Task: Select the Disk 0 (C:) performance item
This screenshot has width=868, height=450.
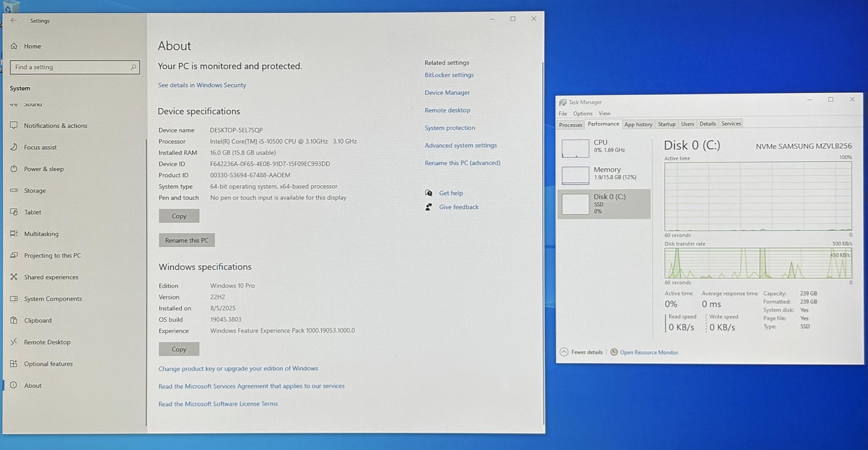Action: (x=604, y=204)
